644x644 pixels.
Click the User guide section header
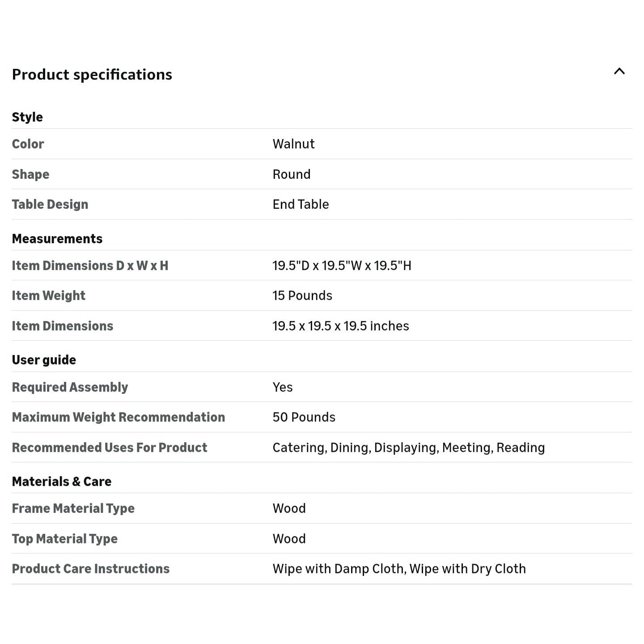[44, 360]
